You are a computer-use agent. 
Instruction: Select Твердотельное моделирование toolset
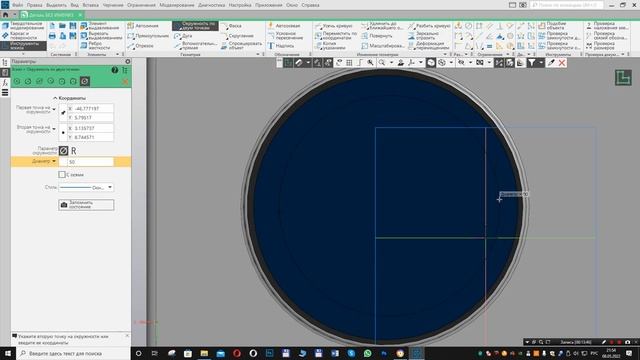pyautogui.click(x=24, y=26)
